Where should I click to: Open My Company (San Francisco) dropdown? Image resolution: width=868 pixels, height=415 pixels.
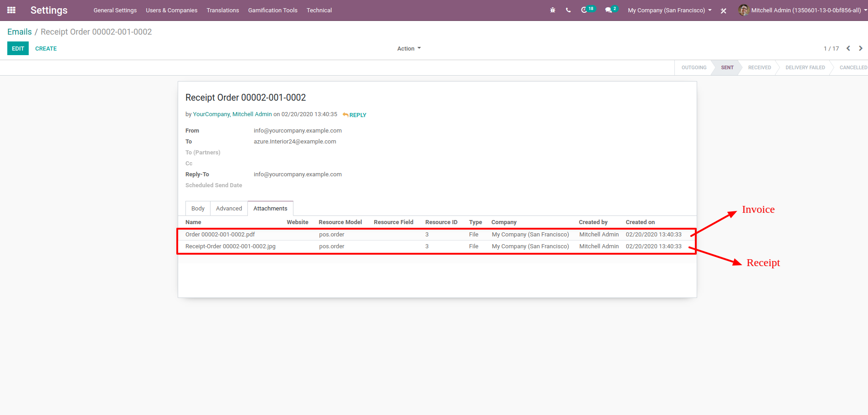[x=669, y=10]
